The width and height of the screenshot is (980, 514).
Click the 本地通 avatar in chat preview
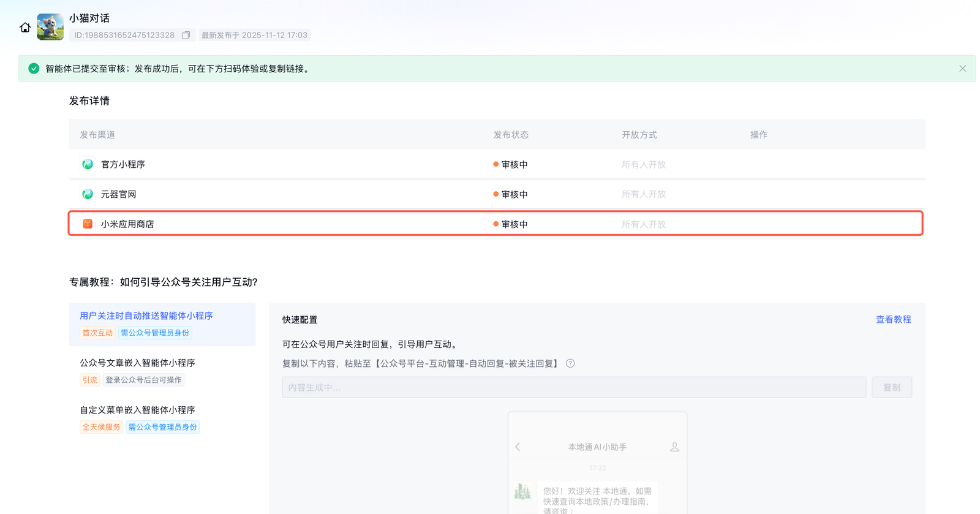point(522,491)
